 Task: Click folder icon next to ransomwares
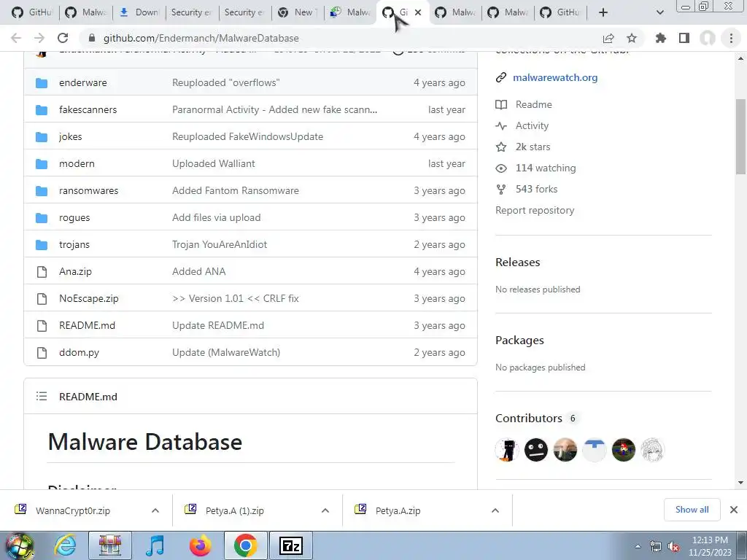coord(42,191)
